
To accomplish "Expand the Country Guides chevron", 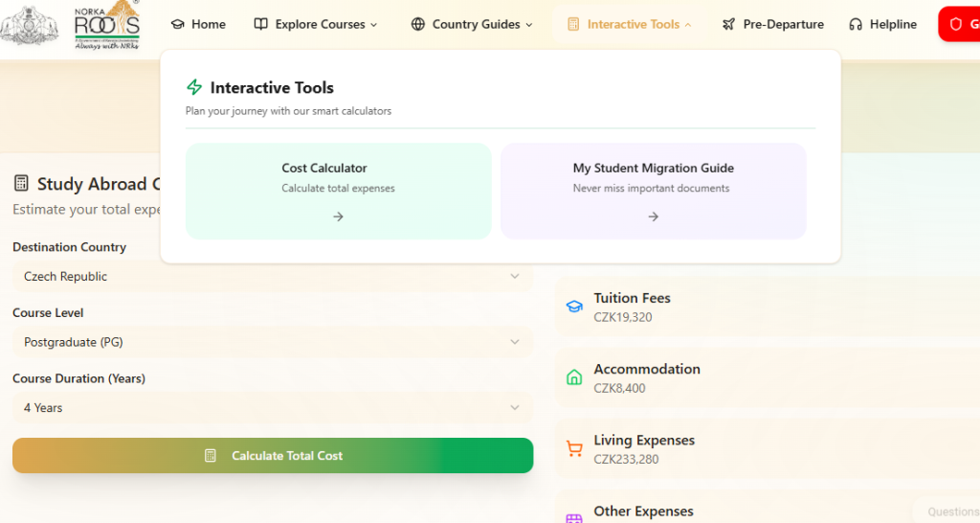I will 528,25.
